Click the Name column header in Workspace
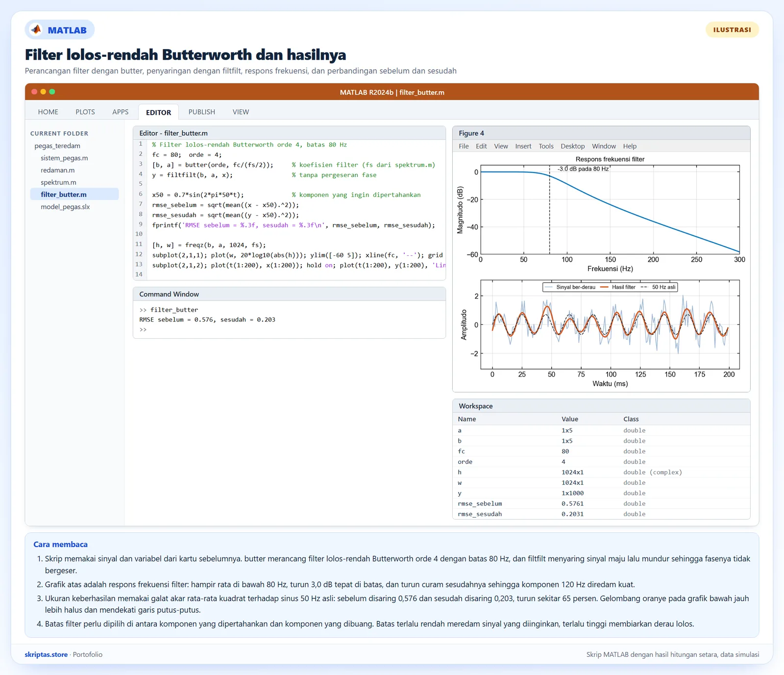Viewport: 784px width, 675px height. pos(467,419)
